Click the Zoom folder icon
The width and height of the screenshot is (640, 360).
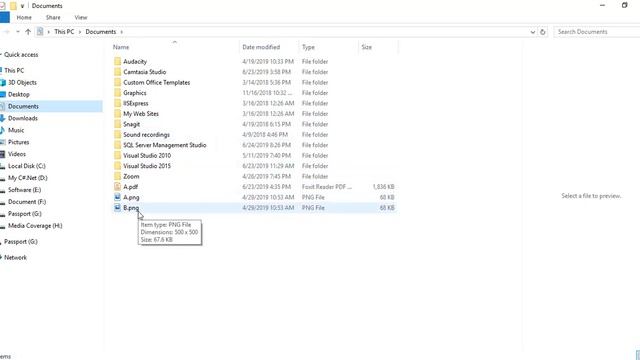click(118, 176)
